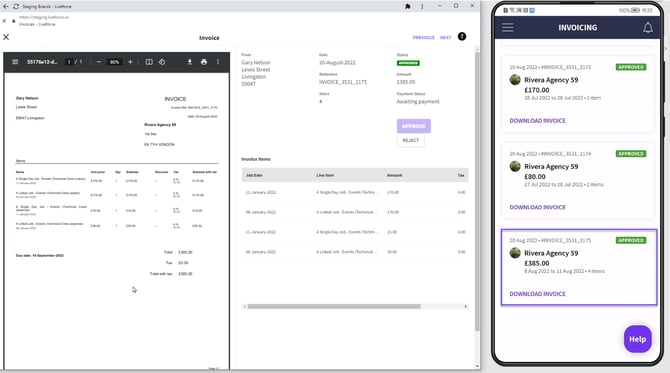
Task: Toggle the PDF fit-to-page view icon
Action: point(149,62)
